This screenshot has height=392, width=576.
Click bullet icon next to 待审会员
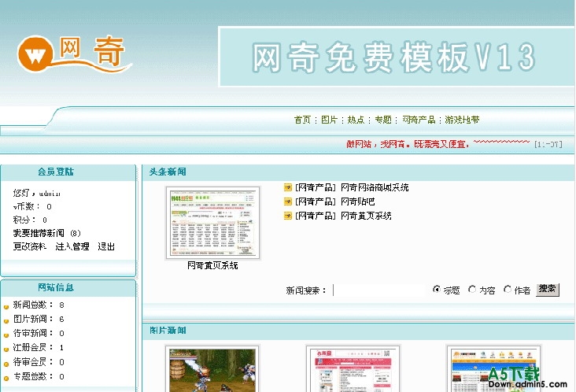click(x=6, y=364)
